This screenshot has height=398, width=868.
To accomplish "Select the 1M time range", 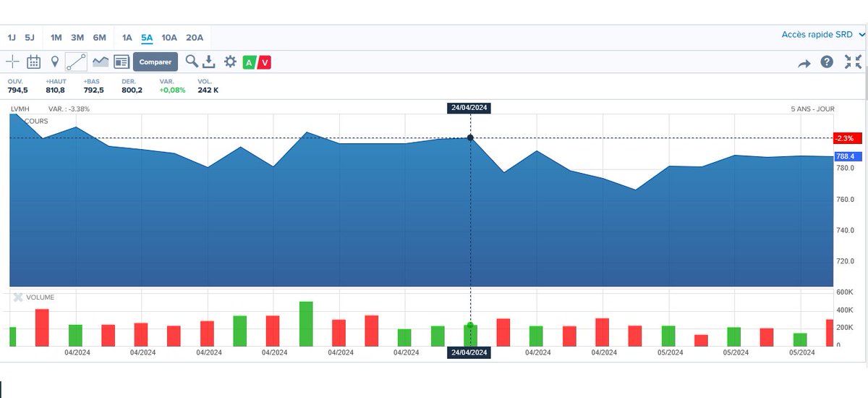I will tap(56, 37).
